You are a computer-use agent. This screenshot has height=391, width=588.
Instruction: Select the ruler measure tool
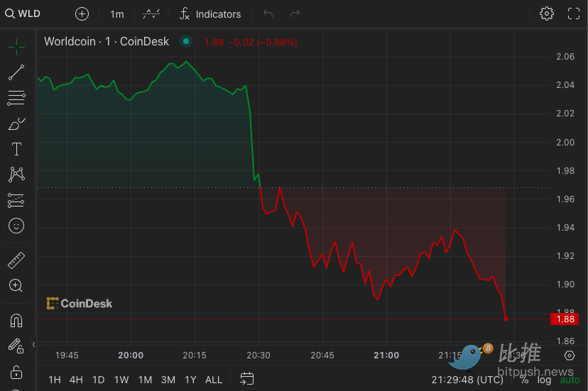click(16, 260)
